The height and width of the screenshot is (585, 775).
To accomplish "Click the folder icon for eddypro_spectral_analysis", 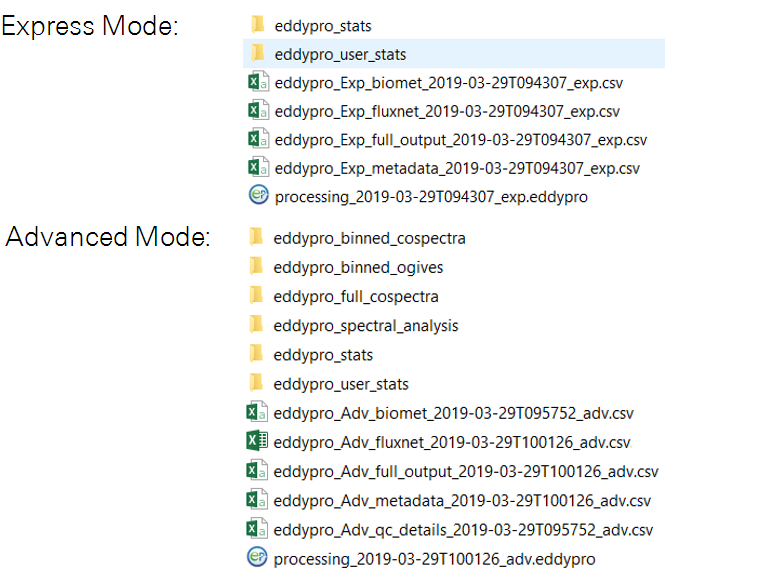I will click(257, 325).
